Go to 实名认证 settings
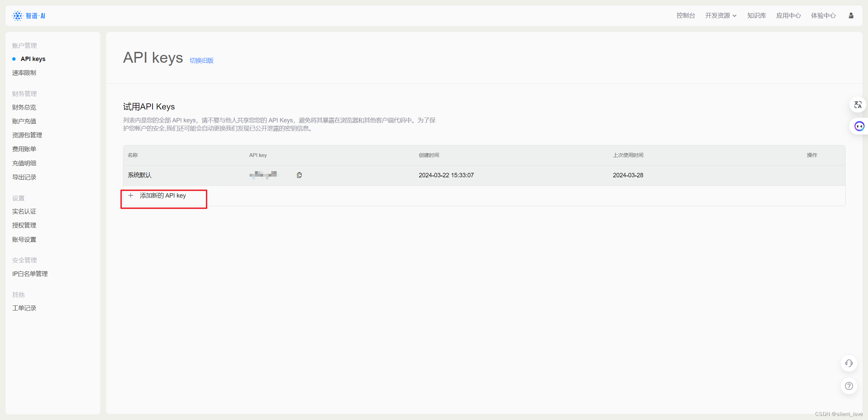868x420 pixels. click(x=24, y=211)
